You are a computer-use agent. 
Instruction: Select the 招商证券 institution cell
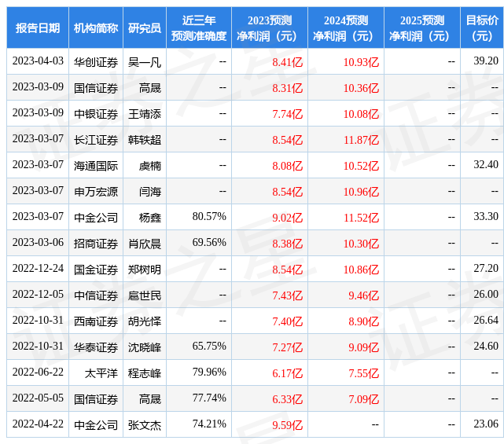coord(96,244)
